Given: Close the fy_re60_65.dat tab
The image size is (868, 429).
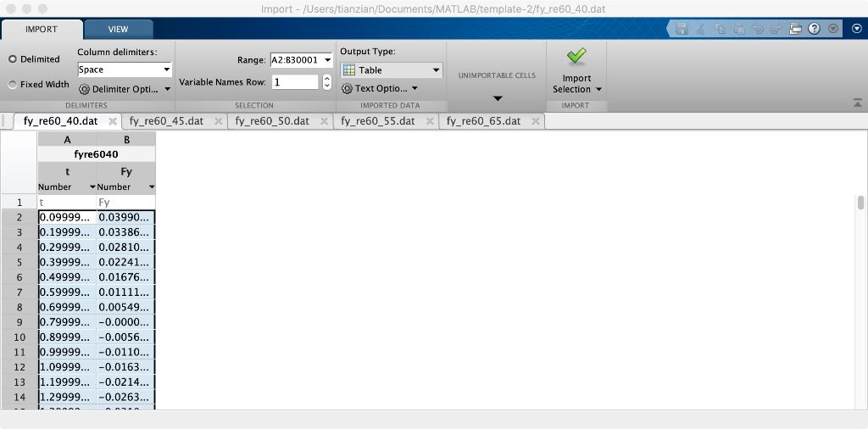Looking at the screenshot, I should click(x=536, y=120).
